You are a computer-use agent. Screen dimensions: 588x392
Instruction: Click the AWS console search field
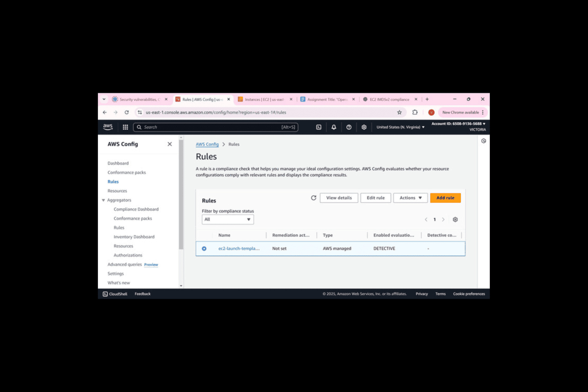216,127
